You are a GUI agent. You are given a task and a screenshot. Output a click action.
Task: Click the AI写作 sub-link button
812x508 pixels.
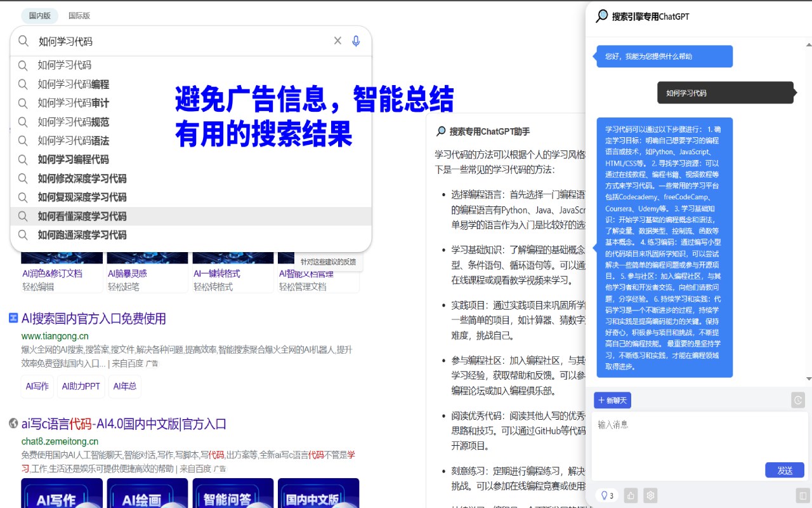tap(37, 386)
